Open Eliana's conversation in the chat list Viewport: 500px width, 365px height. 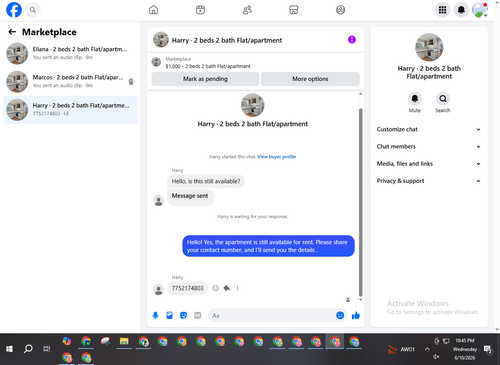tap(70, 53)
